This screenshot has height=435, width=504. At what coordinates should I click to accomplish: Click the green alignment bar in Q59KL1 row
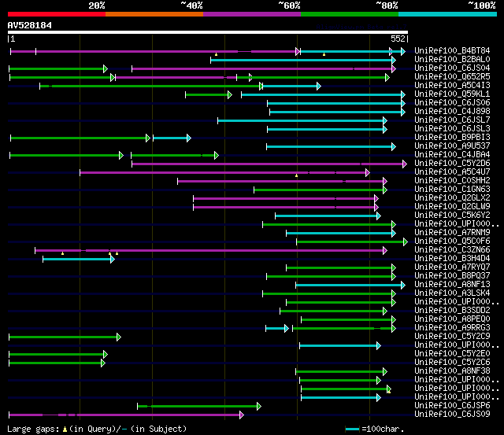(209, 94)
